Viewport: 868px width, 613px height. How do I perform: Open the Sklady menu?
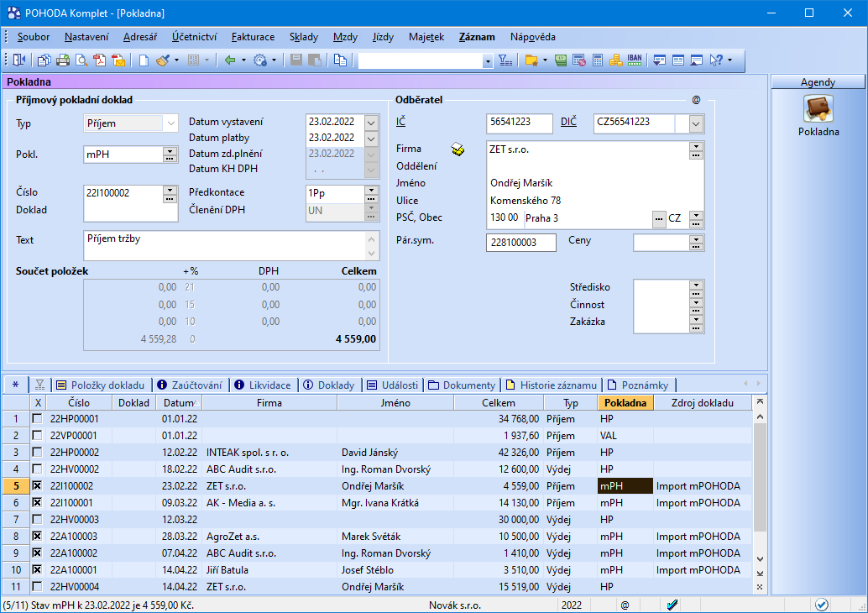(304, 37)
